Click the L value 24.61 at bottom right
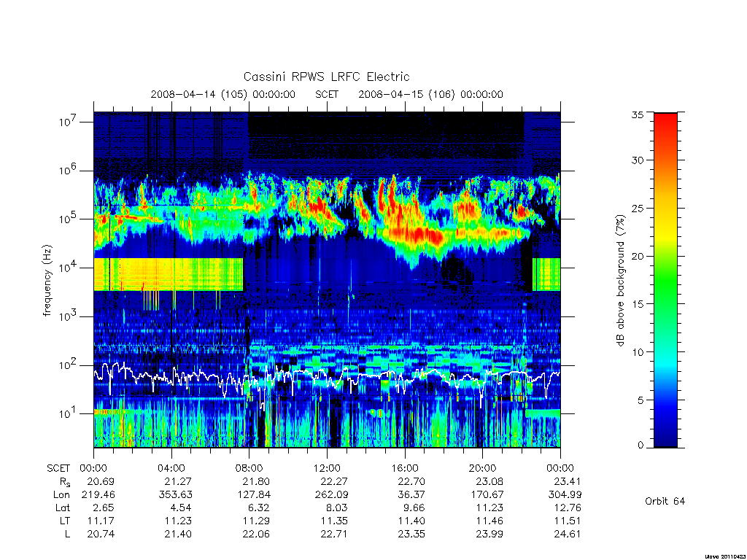 pos(568,534)
